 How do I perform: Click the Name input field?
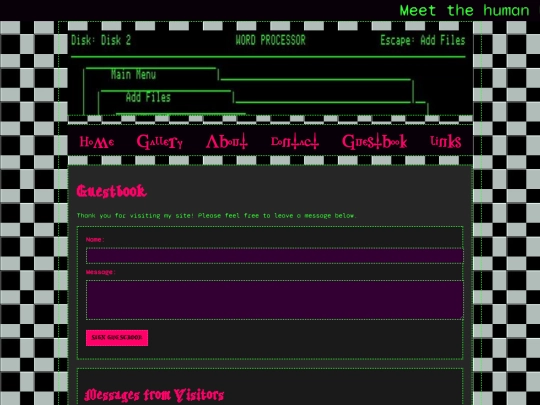(274, 256)
